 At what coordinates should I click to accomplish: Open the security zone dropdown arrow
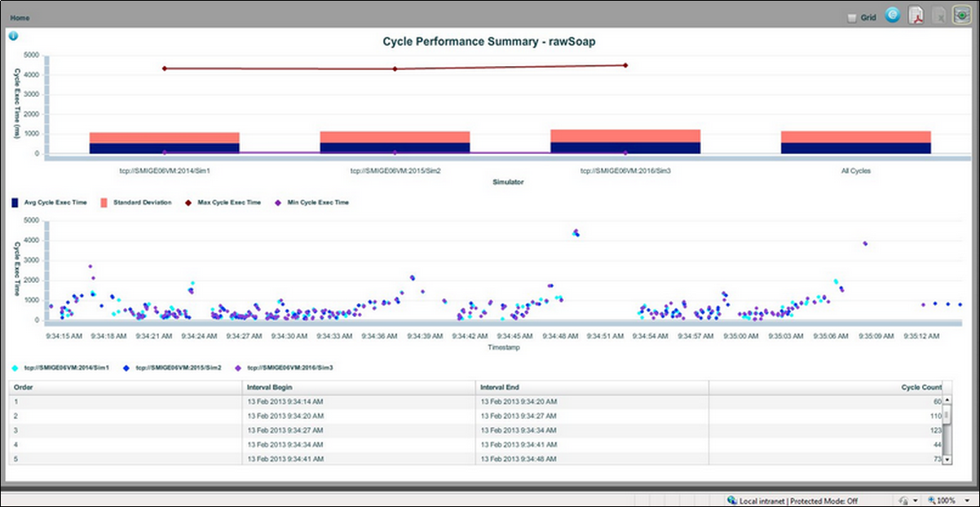[x=915, y=500]
